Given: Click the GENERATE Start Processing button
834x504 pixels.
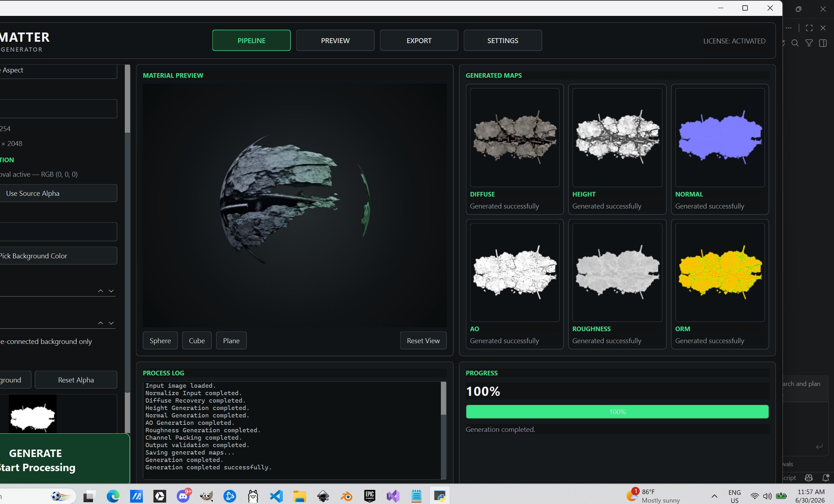Looking at the screenshot, I should point(65,459).
